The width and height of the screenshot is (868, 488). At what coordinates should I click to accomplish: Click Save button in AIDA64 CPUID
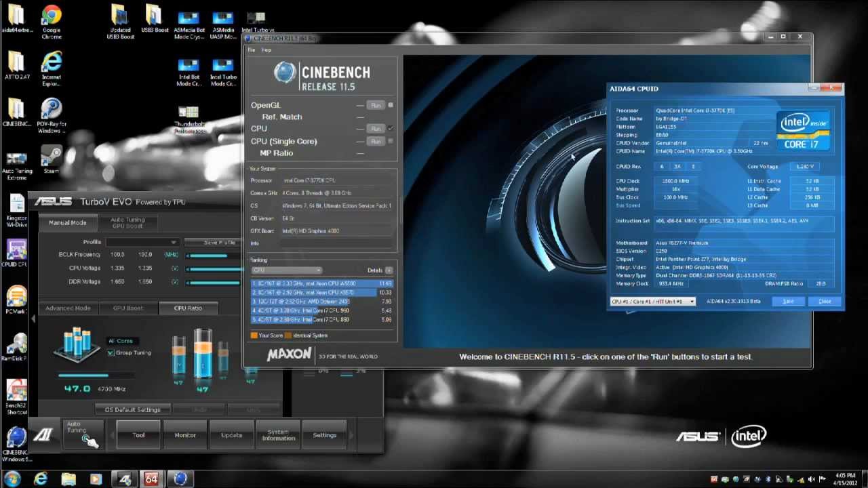pos(788,301)
